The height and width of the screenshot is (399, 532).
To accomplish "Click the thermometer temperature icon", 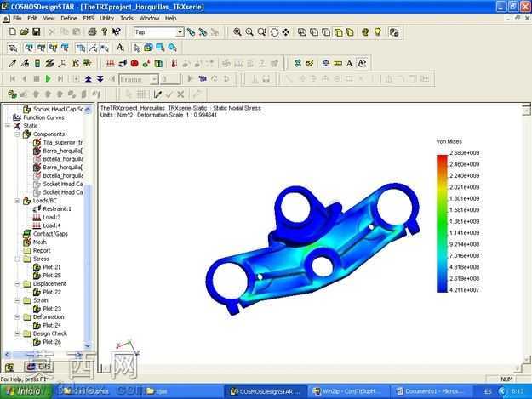I will click(x=174, y=63).
